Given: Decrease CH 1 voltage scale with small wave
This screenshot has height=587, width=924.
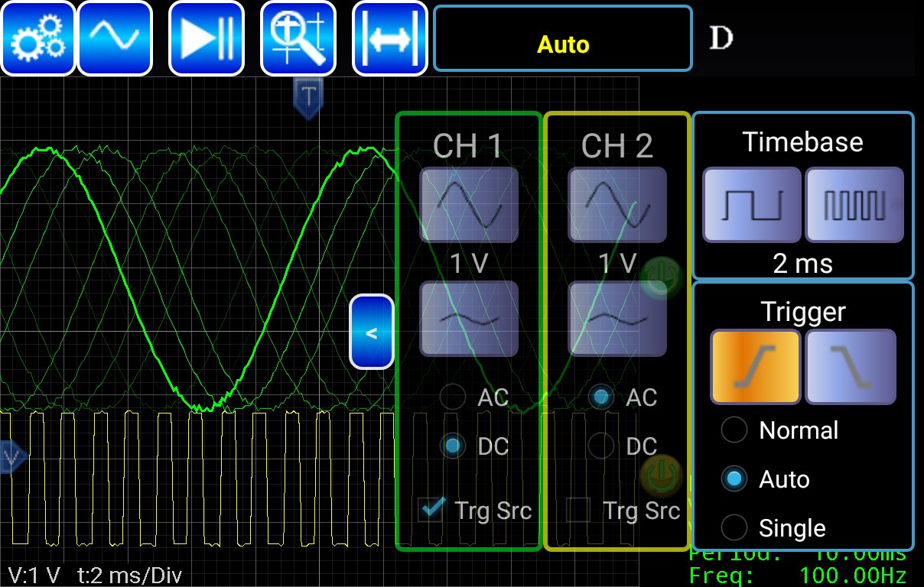Looking at the screenshot, I should pyautogui.click(x=469, y=319).
